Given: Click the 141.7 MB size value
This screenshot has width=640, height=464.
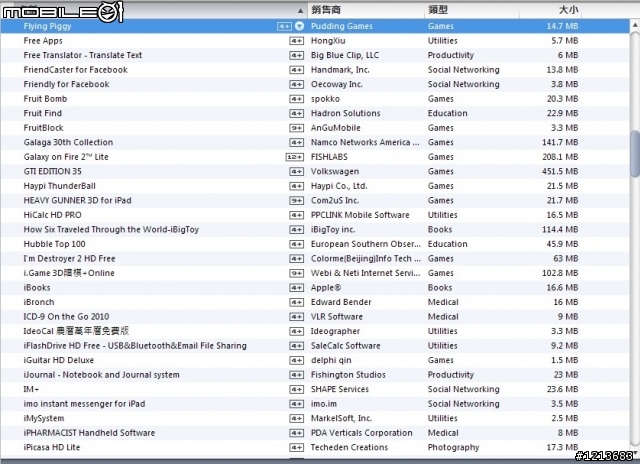Looking at the screenshot, I should tap(560, 142).
